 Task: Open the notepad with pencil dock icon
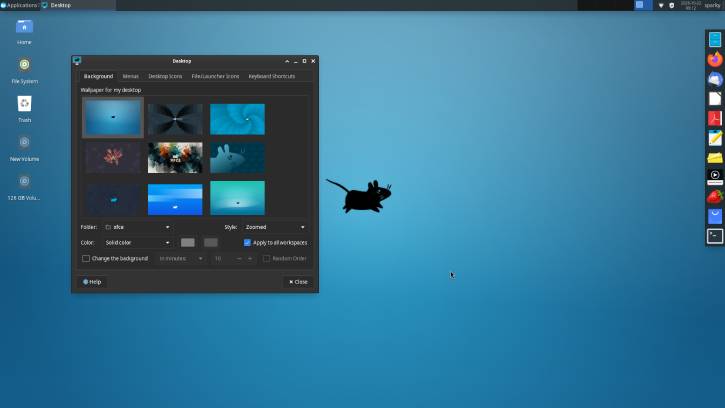[x=715, y=138]
